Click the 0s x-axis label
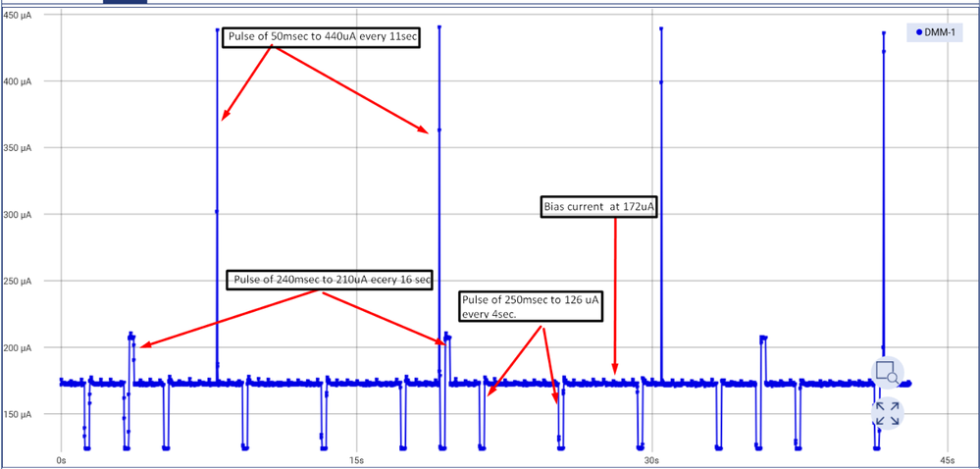The image size is (980, 469). coord(61,459)
